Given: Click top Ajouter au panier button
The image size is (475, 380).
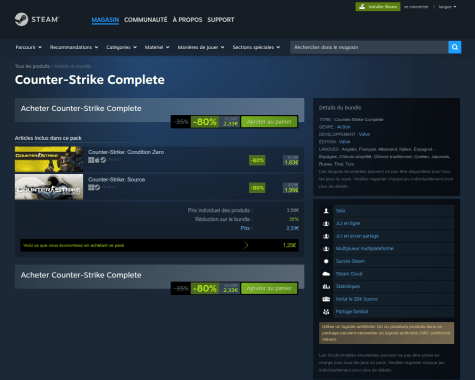Looking at the screenshot, I should 269,122.
